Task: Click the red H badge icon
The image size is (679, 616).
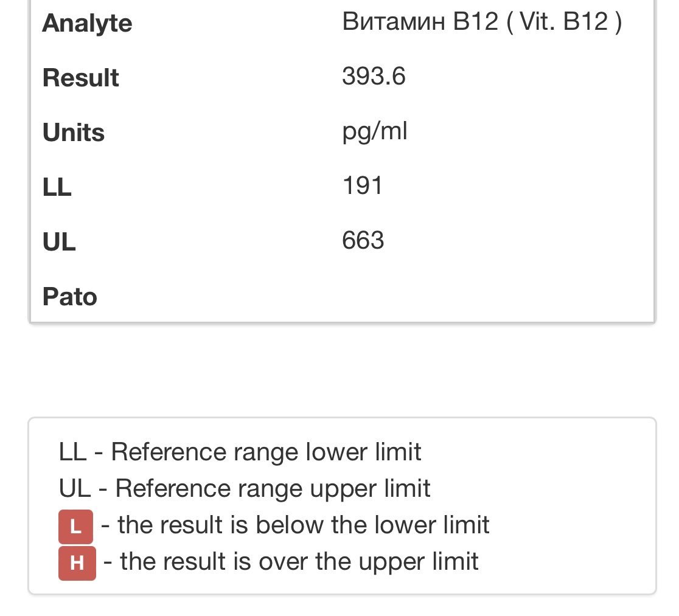Action: 77,563
